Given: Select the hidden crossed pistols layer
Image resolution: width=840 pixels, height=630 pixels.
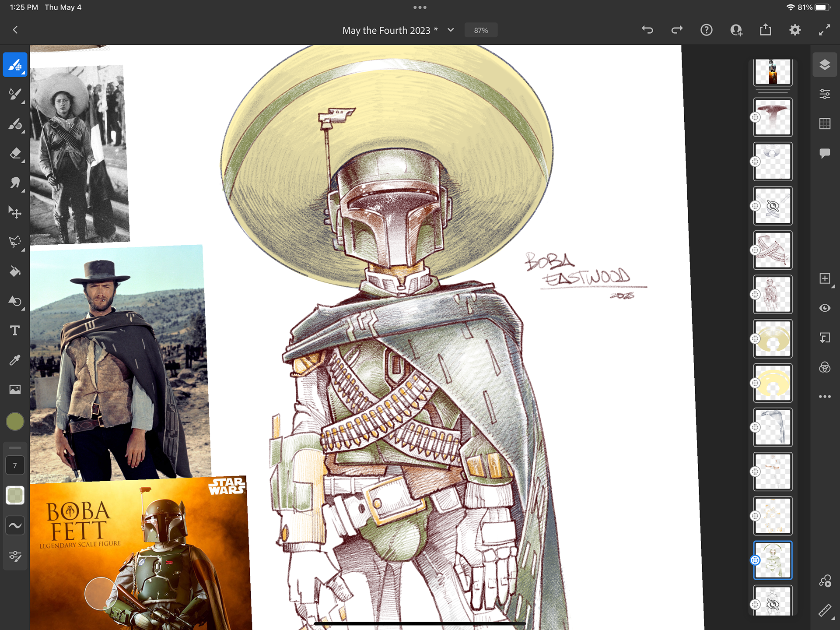Looking at the screenshot, I should [773, 206].
